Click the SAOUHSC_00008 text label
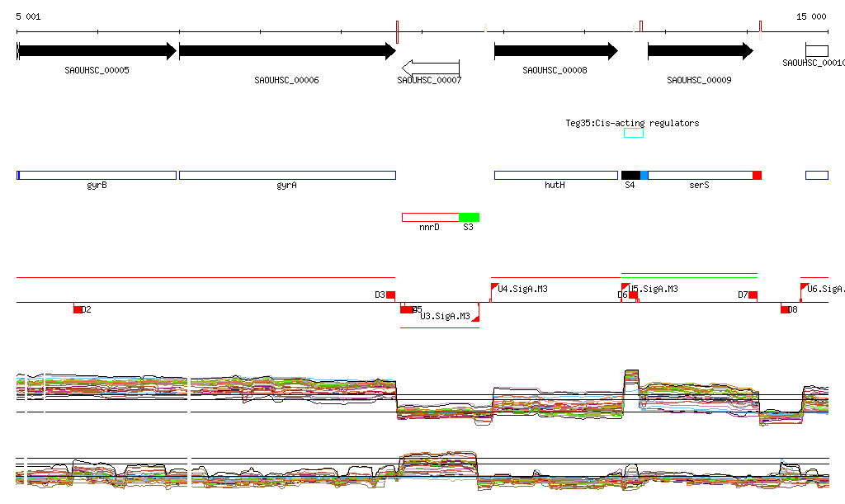 coord(555,70)
